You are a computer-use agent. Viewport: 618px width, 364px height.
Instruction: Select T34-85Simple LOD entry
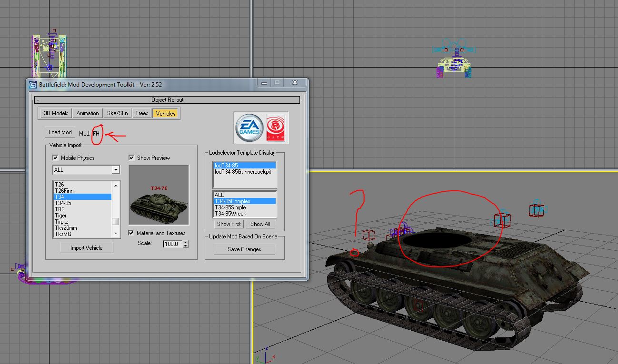244,207
